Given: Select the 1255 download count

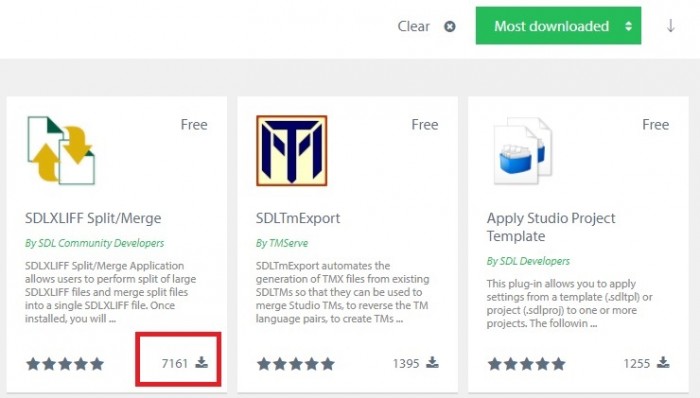Looking at the screenshot, I should pos(637,364).
